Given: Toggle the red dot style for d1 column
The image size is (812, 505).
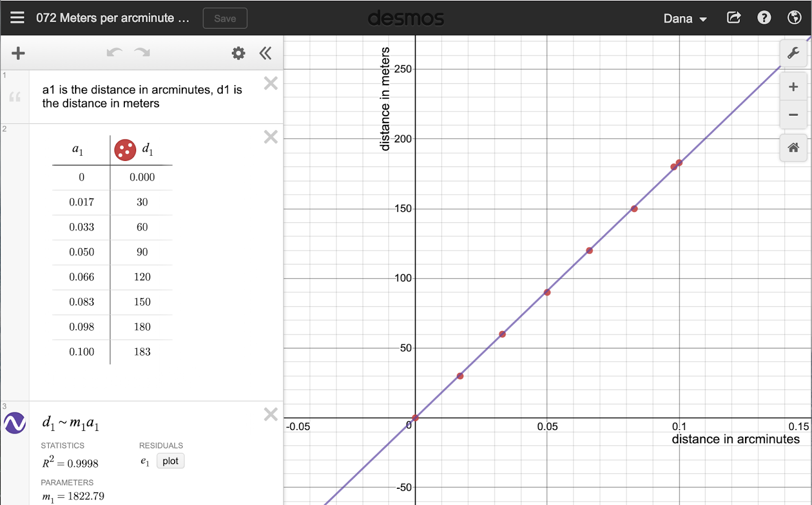Looking at the screenshot, I should [x=125, y=150].
